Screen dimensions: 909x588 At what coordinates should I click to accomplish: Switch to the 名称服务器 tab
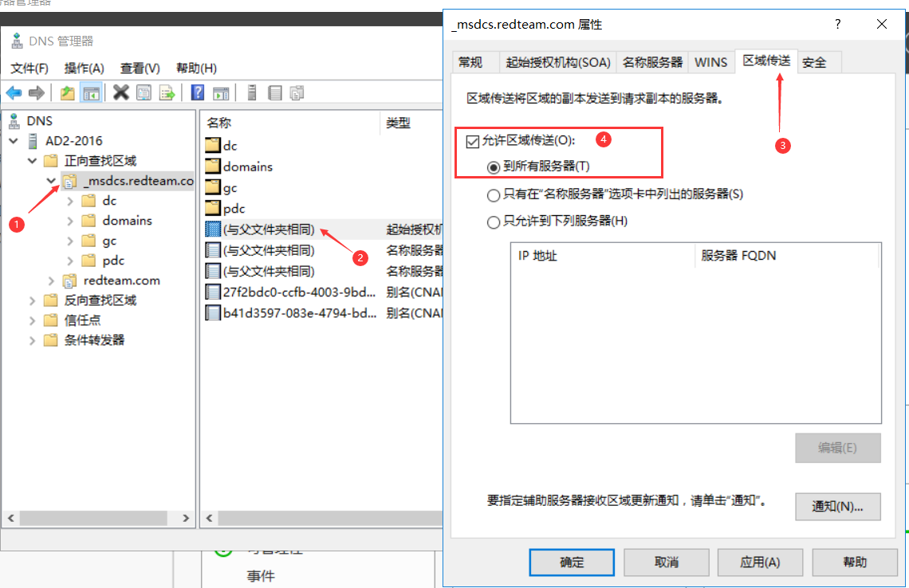[652, 62]
